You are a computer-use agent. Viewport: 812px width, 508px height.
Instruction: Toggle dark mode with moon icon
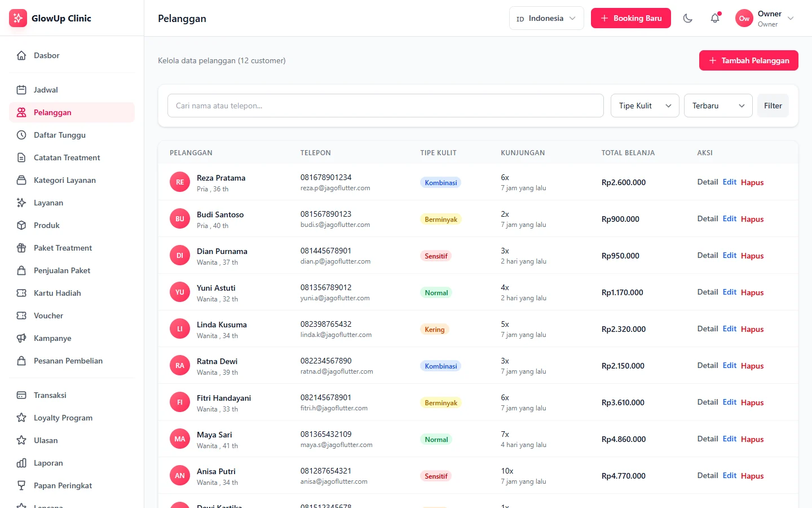point(688,18)
